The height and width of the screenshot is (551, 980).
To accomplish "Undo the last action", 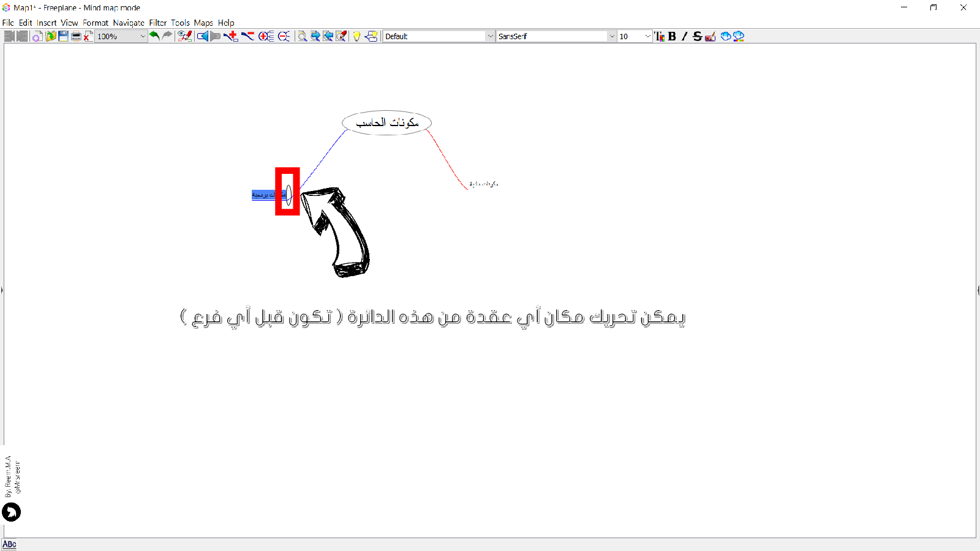I will pos(154,36).
